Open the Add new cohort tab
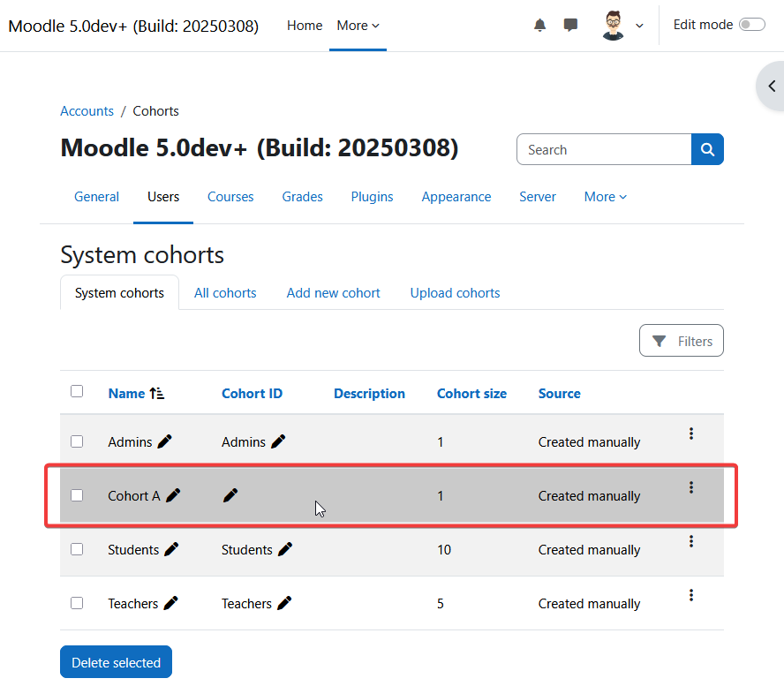Viewport: 784px width, 686px height. point(333,293)
